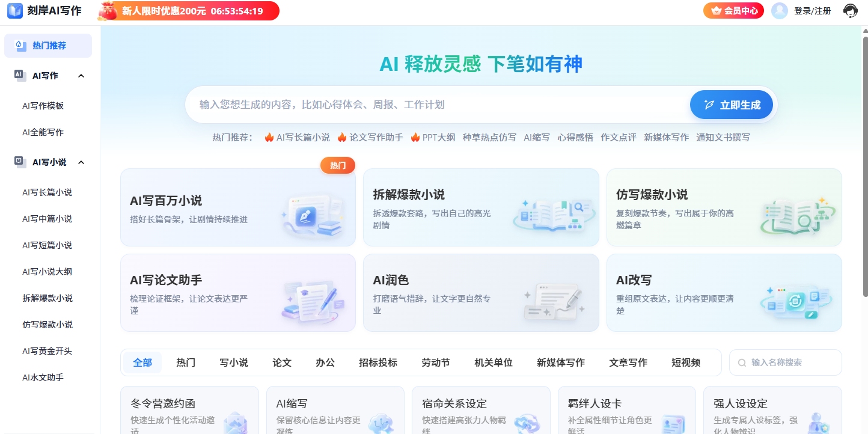The height and width of the screenshot is (434, 868).
Task: Click the flame icon beside AI写长篇小说
Action: pyautogui.click(x=269, y=137)
